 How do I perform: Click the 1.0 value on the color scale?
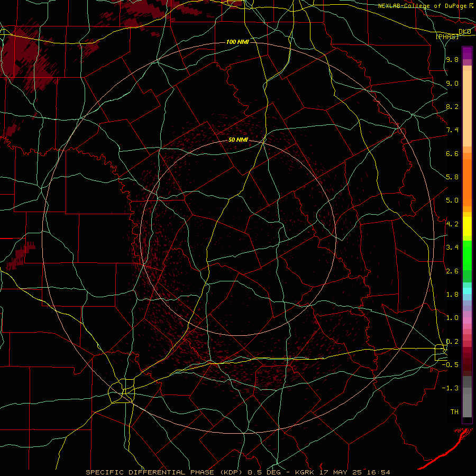tap(452, 318)
